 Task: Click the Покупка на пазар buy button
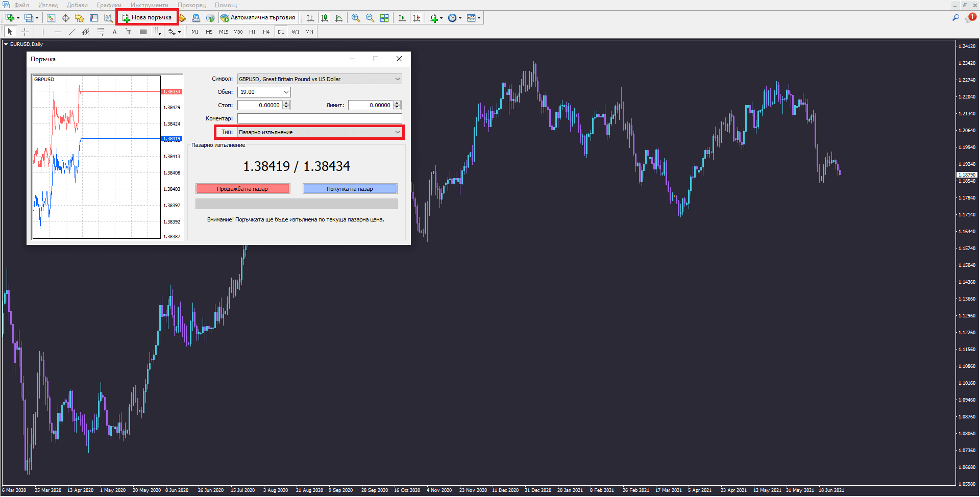point(350,189)
